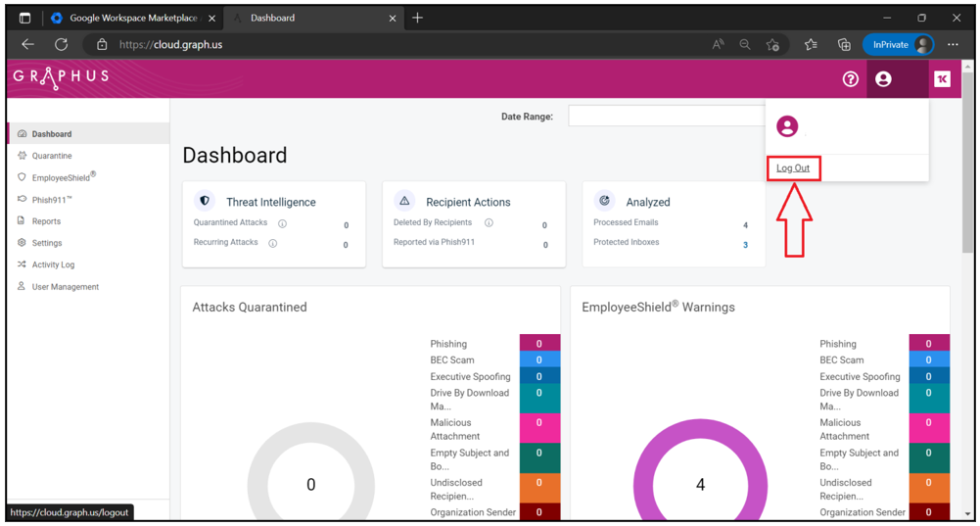Click the browser address bar URL
980x526 pixels.
(x=170, y=44)
